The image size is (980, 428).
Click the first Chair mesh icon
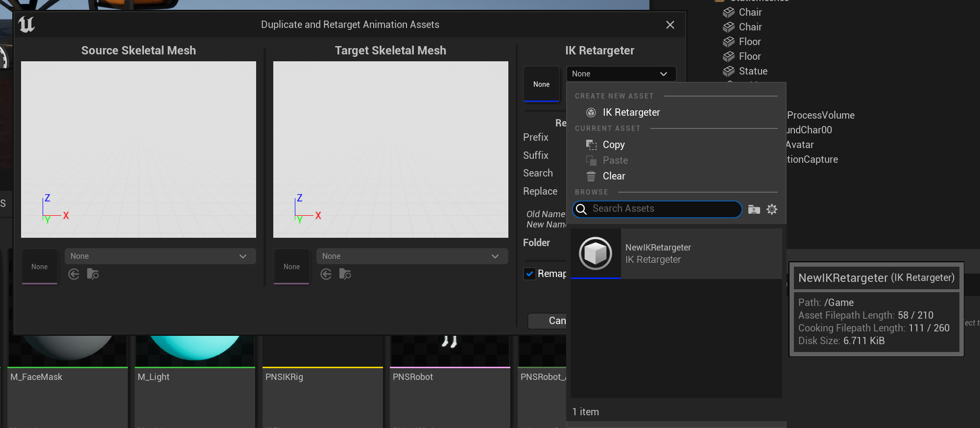click(x=729, y=12)
